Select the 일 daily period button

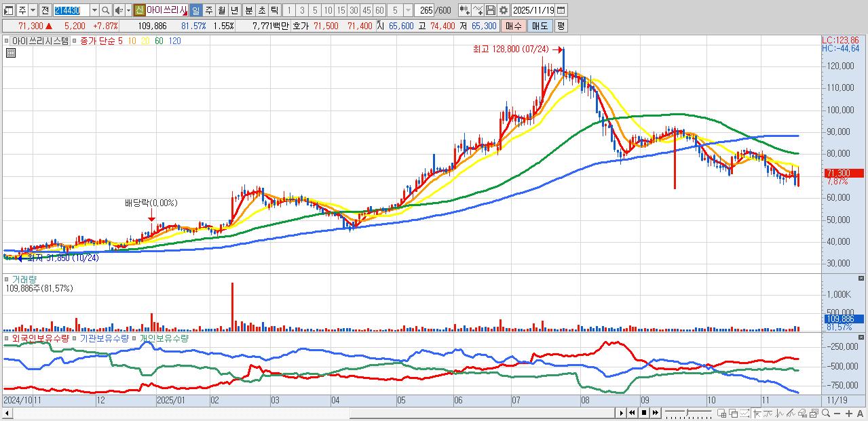pos(195,10)
